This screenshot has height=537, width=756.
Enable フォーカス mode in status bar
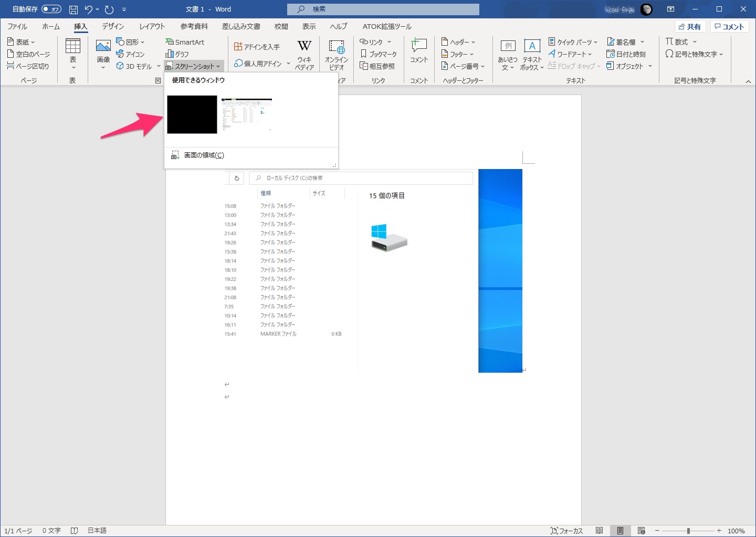pos(566,531)
